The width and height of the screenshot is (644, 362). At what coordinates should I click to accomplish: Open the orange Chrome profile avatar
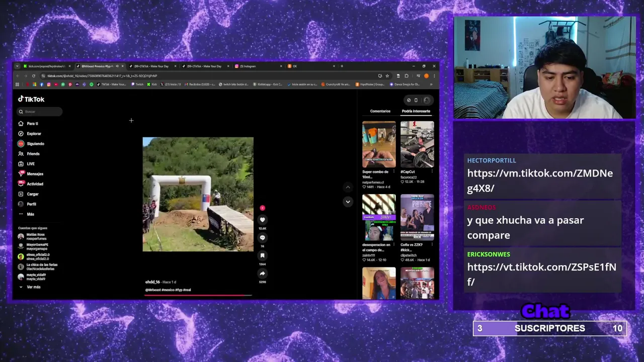tap(426, 76)
